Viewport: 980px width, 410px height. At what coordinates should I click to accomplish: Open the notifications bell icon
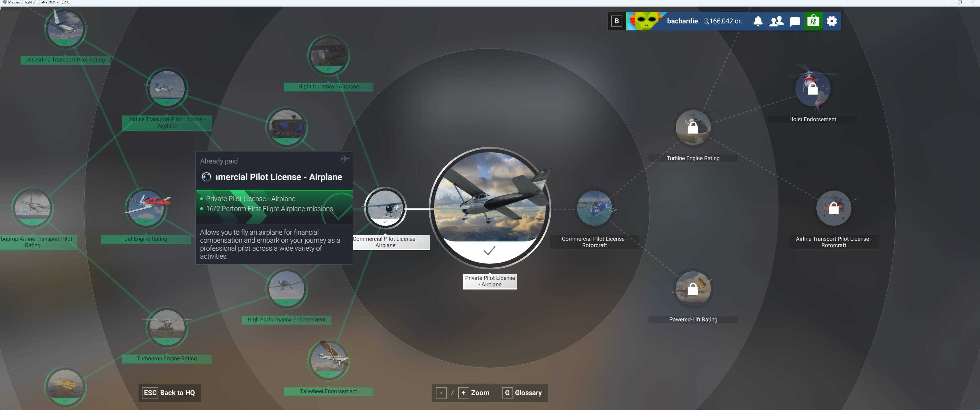click(758, 21)
